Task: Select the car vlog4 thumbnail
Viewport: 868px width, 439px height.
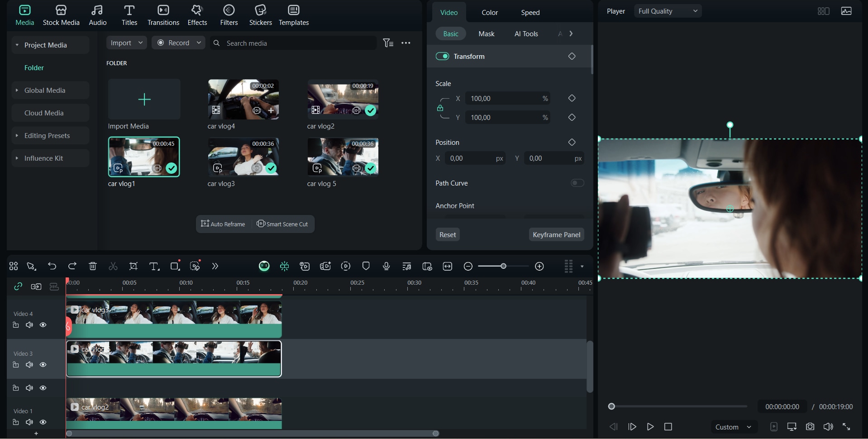Action: [x=243, y=100]
